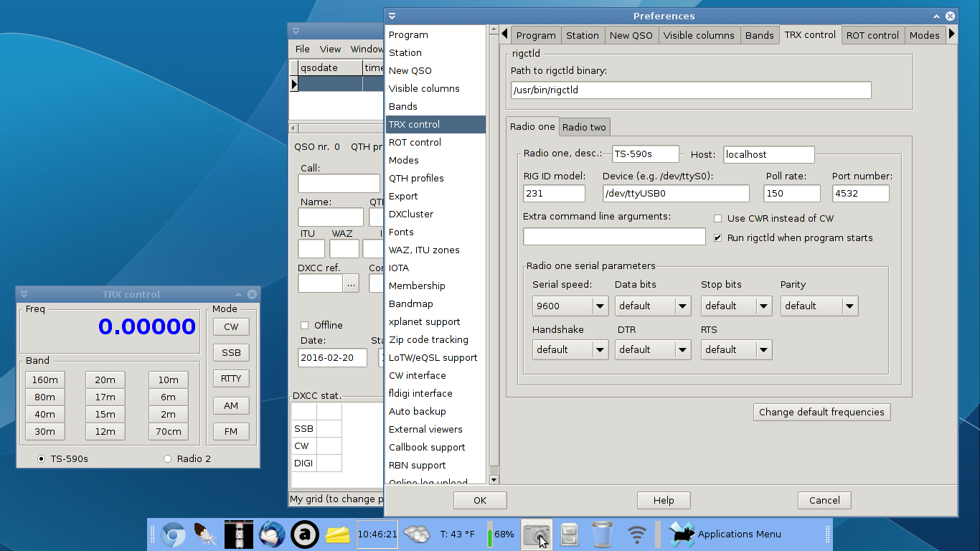Select LoTW/eQSL support in preferences list
Viewport: 980px width, 551px height.
point(435,358)
